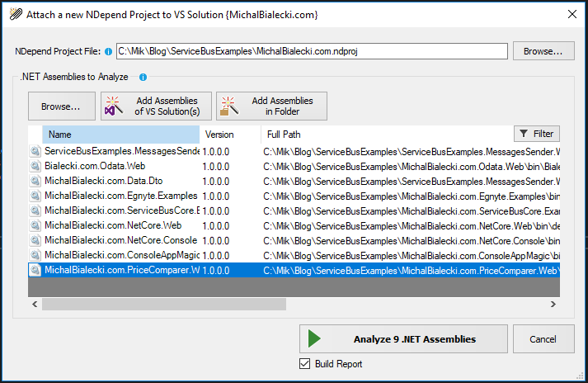
Task: Click full path of Egnyte.Examples assembly
Action: pos(412,196)
